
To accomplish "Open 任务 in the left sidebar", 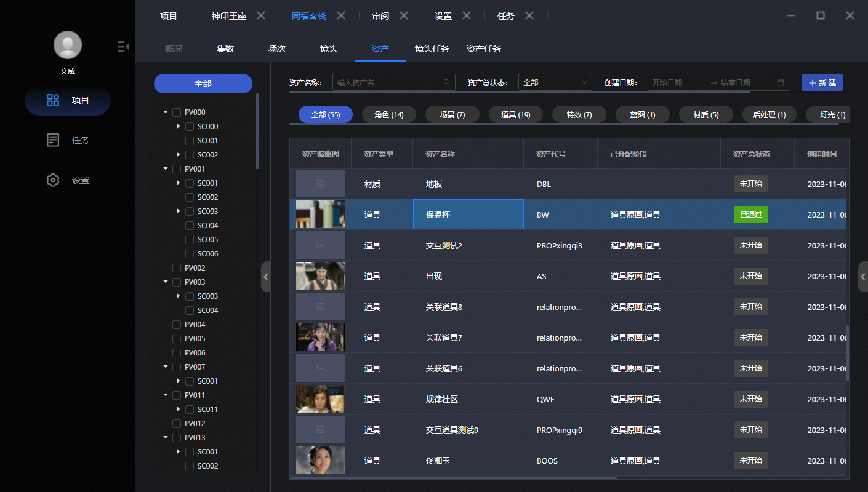I will click(68, 140).
